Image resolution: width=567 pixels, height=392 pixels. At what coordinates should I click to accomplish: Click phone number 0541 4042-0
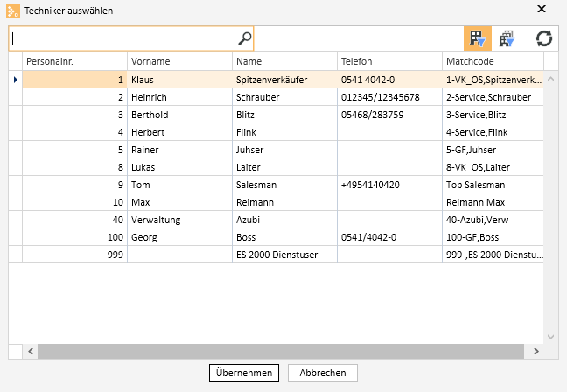coord(389,80)
